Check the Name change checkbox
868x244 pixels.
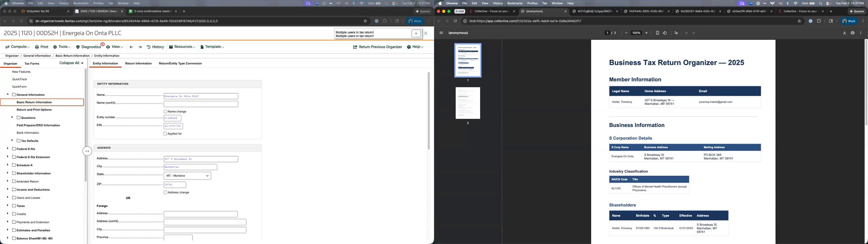click(165, 112)
